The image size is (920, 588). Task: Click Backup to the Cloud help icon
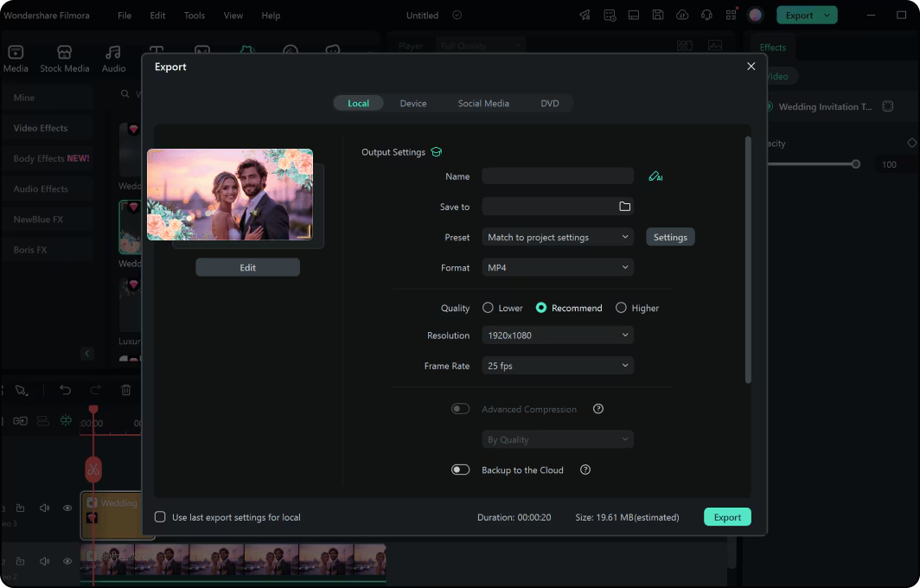(x=585, y=470)
